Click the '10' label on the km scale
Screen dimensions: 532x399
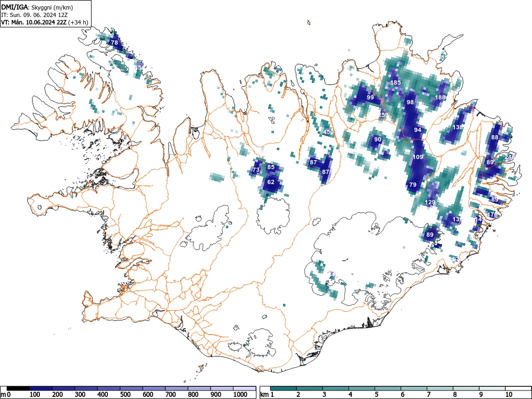click(508, 395)
